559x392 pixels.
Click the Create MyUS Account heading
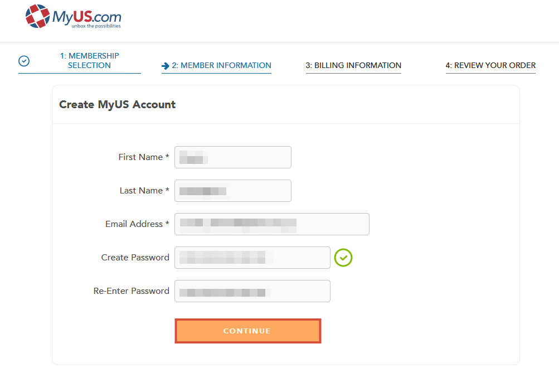point(117,104)
